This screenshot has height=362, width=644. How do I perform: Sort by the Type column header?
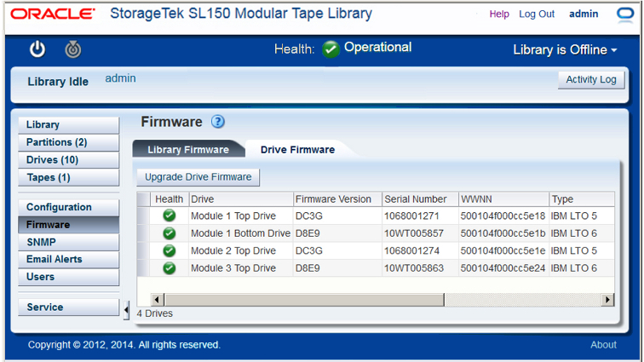coord(582,199)
